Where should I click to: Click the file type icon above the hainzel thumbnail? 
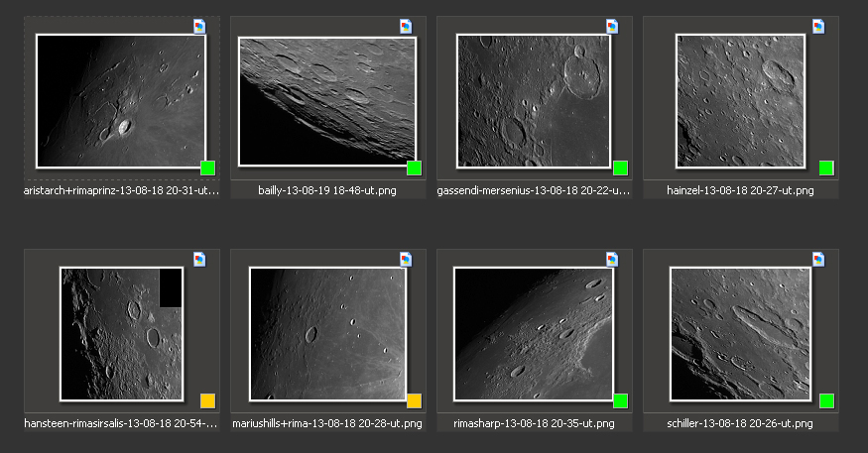[818, 26]
